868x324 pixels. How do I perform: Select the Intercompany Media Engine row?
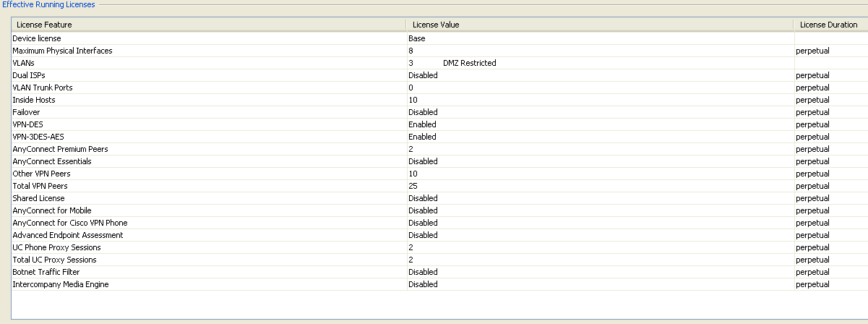[x=60, y=284]
